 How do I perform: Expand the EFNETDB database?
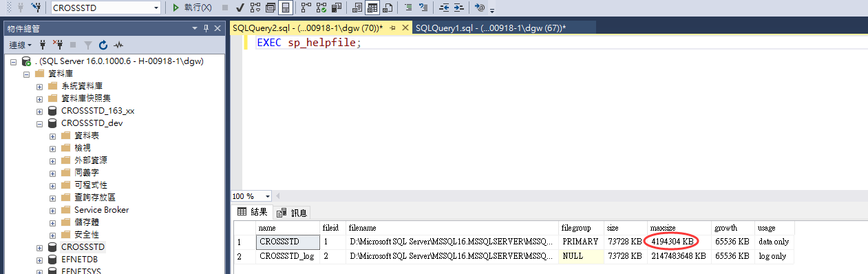click(x=39, y=260)
